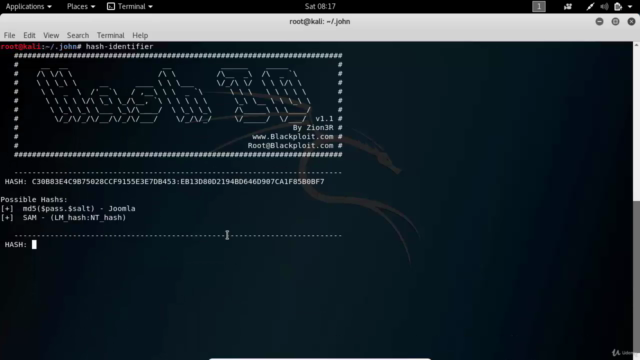Minimize the terminal window
Viewport: 640px width, 360px height.
[x=599, y=22]
